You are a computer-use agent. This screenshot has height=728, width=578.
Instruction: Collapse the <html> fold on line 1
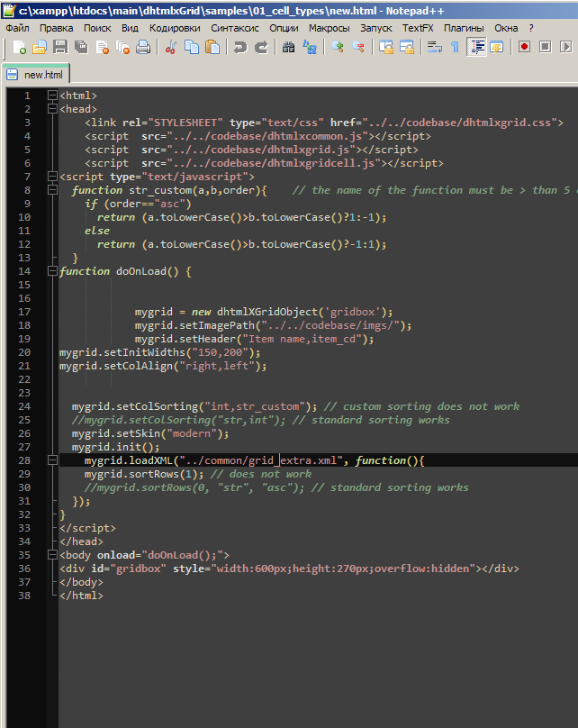click(52, 96)
